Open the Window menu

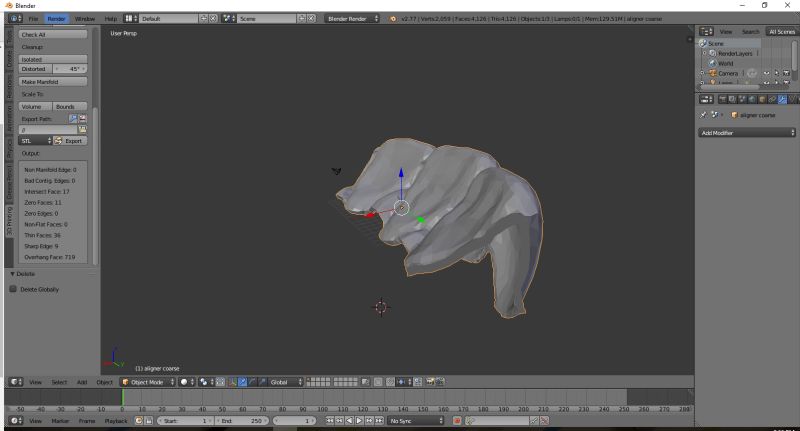(85, 18)
